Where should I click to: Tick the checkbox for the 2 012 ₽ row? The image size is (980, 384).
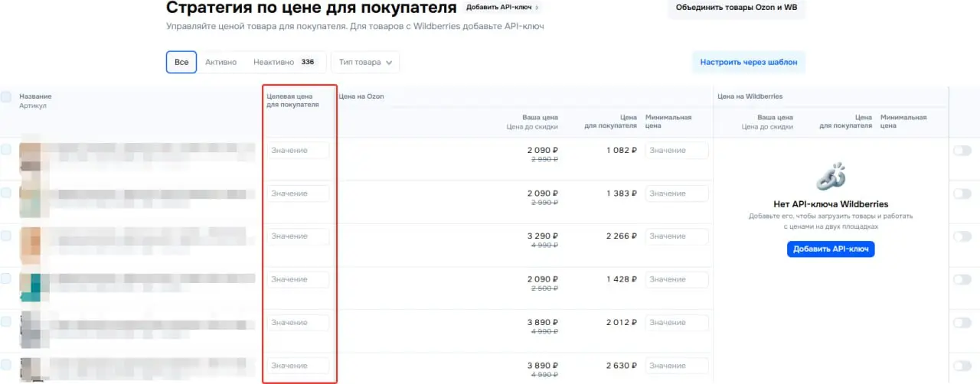pyautogui.click(x=6, y=322)
